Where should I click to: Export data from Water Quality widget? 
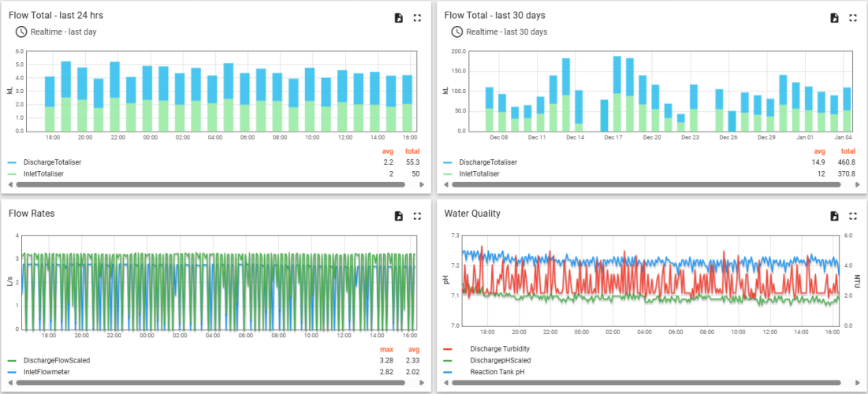(x=834, y=216)
